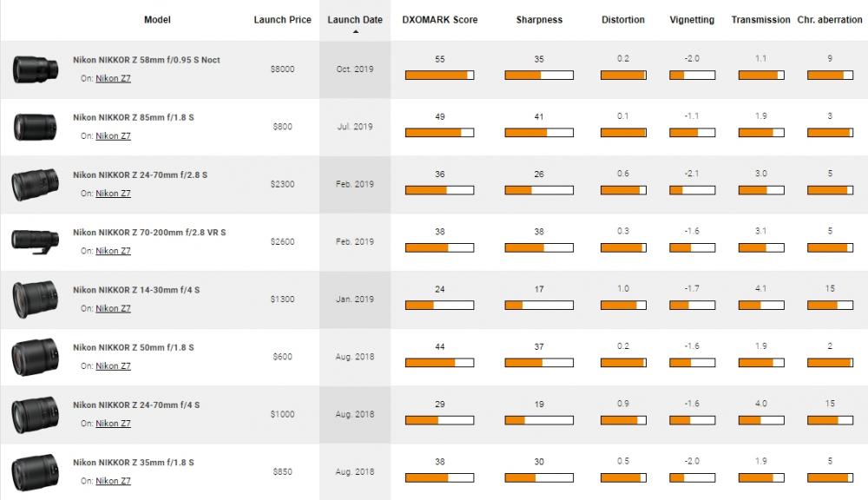The width and height of the screenshot is (868, 500).
Task: Click the Jul. 2019 launch date cell
Action: [355, 127]
